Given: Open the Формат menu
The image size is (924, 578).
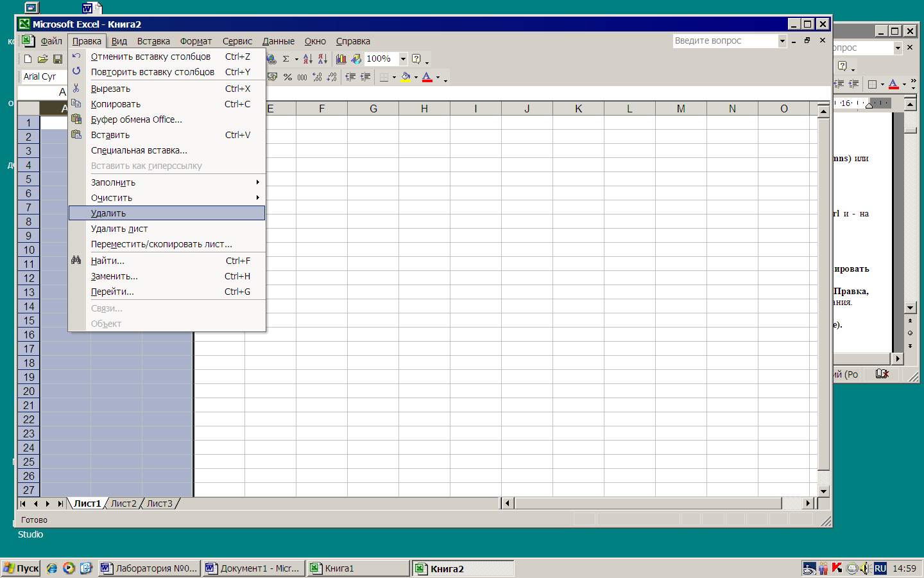Looking at the screenshot, I should coord(196,41).
